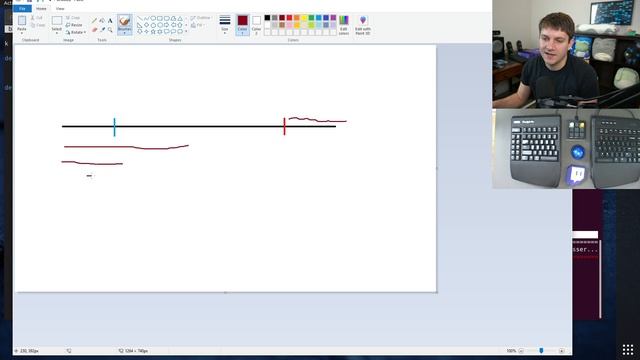Viewport: 640px width, 360px height.
Task: Click the Select rectangle icon
Action: coord(57,20)
